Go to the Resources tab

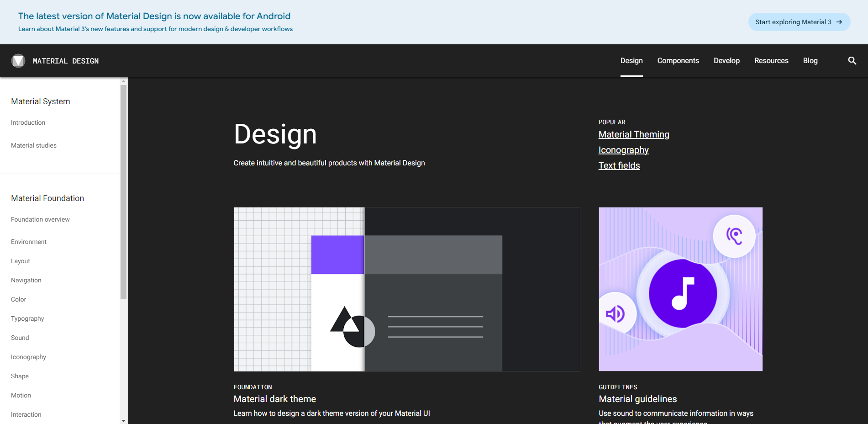[771, 61]
